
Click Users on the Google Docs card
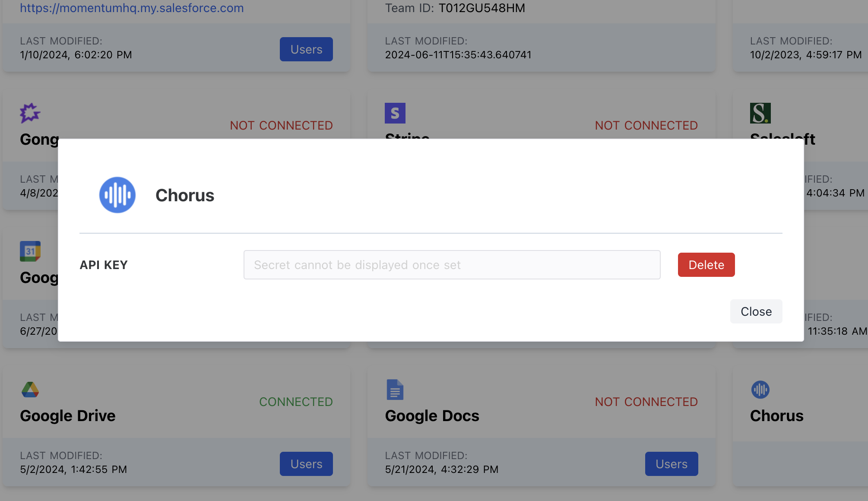point(671,463)
